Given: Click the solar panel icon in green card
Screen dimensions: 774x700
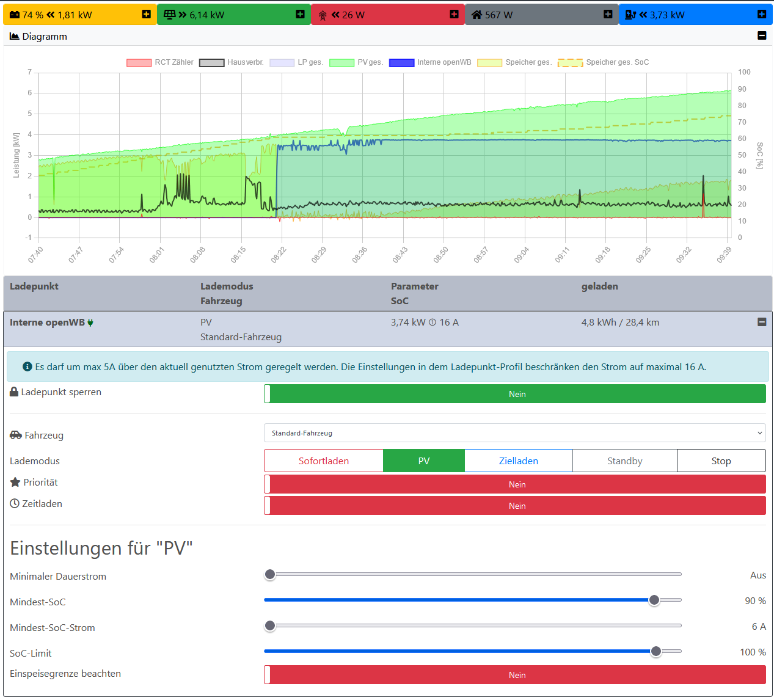Looking at the screenshot, I should [x=169, y=15].
